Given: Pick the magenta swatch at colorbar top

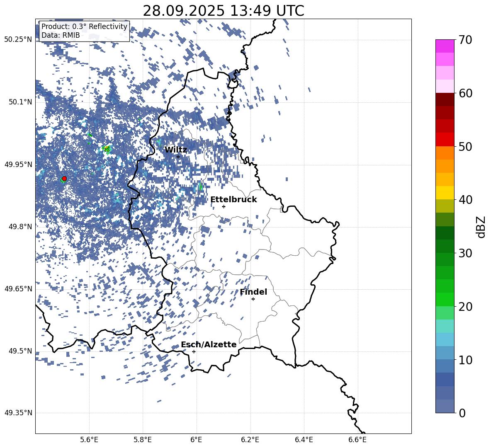Looking at the screenshot, I should point(445,46).
